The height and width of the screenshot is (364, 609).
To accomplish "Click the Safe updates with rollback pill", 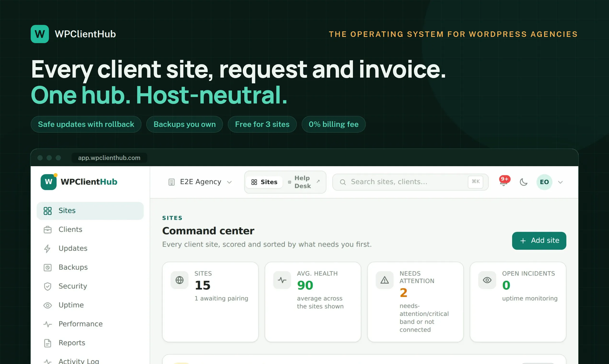I will [x=86, y=124].
